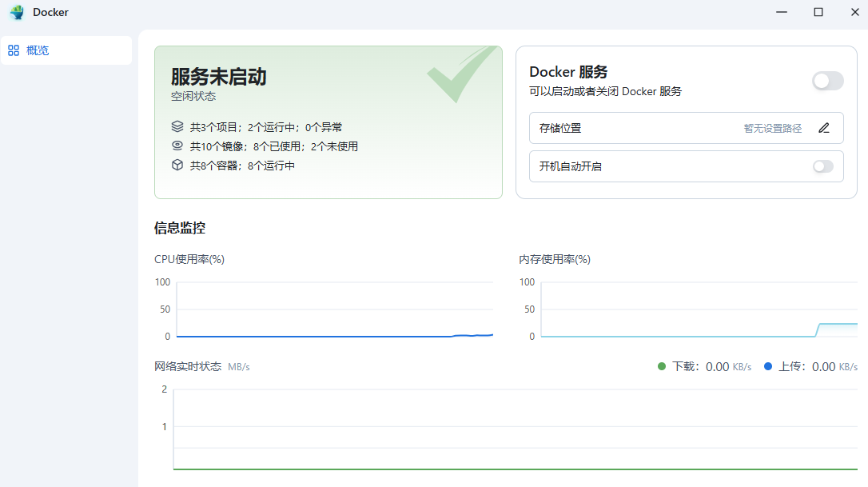Click the cube icon beside 共8个容器
This screenshot has height=487, width=868.
pyautogui.click(x=177, y=165)
